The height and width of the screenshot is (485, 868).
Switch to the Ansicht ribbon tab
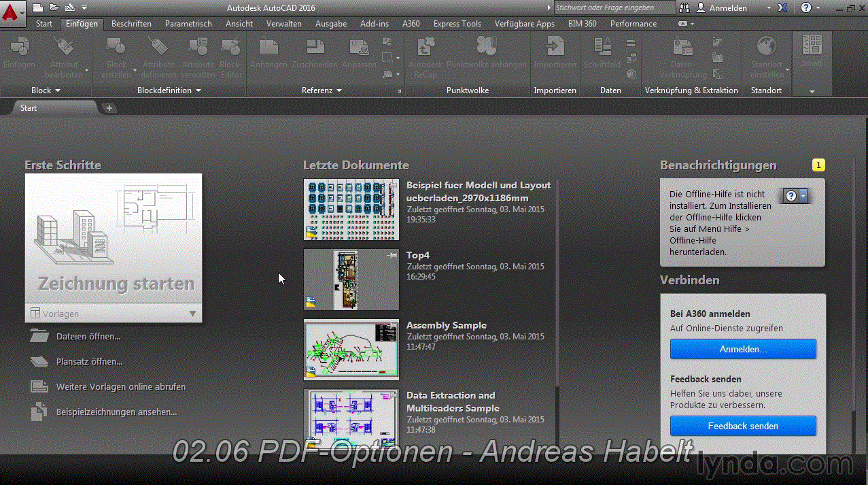coord(239,24)
